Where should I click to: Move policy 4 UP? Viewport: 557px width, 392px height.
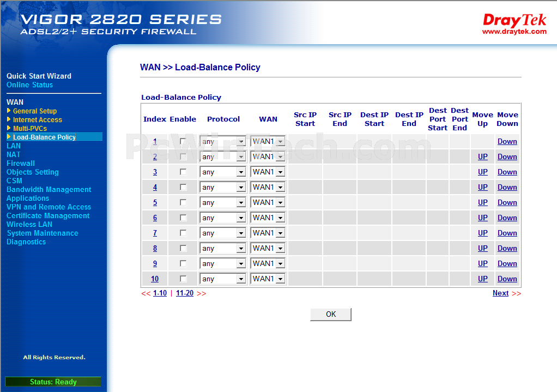point(482,188)
